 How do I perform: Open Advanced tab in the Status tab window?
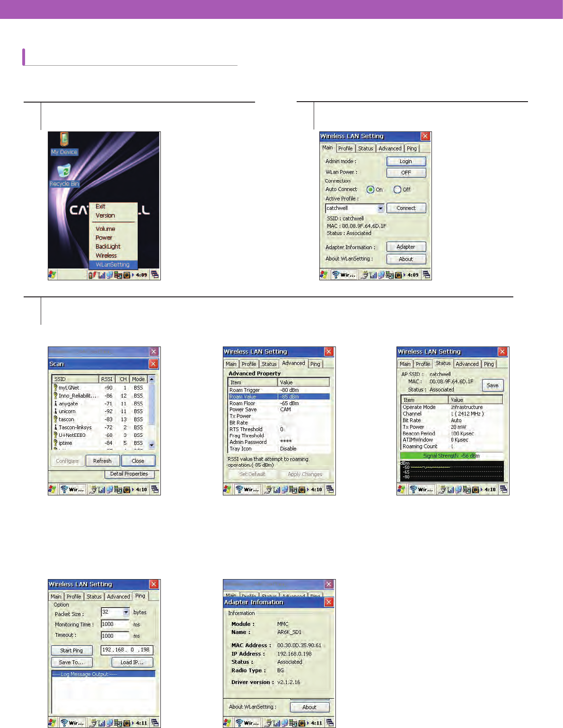point(467,364)
